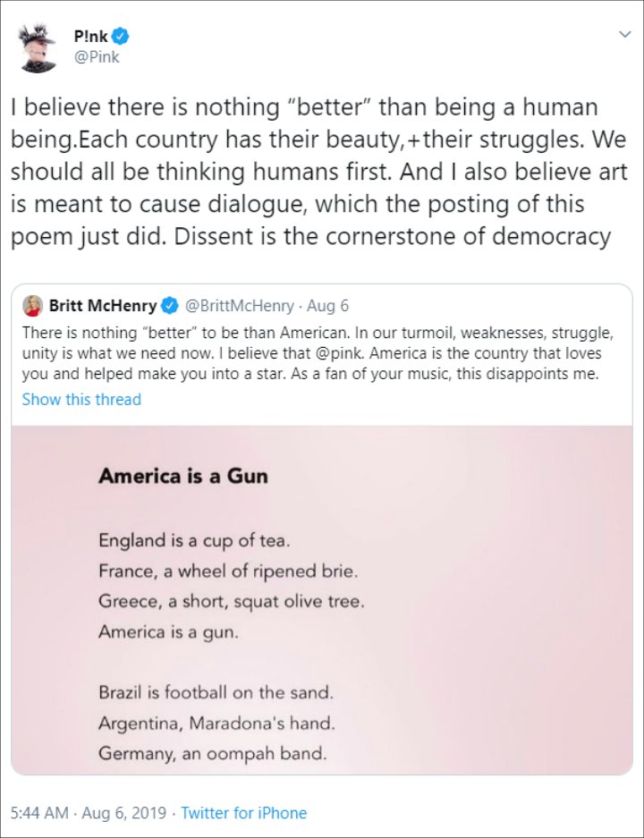The image size is (644, 838).
Task: Click the America is a Gun poem image
Action: [322, 599]
